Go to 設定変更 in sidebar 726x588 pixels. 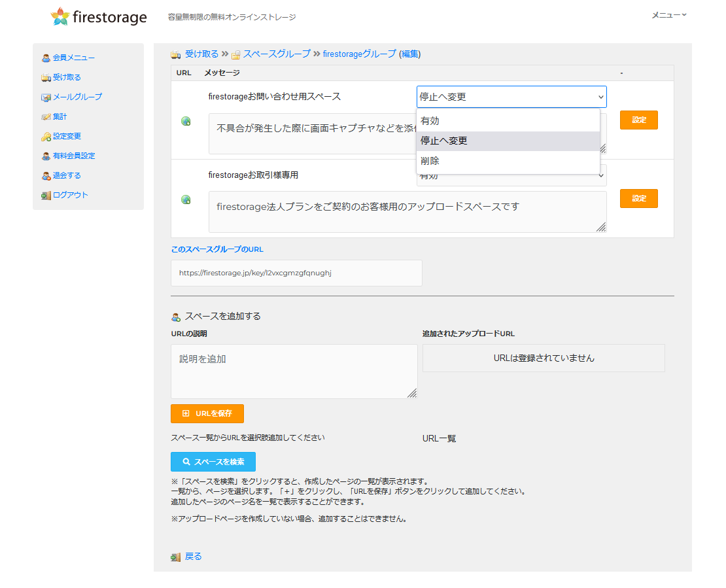[67, 136]
